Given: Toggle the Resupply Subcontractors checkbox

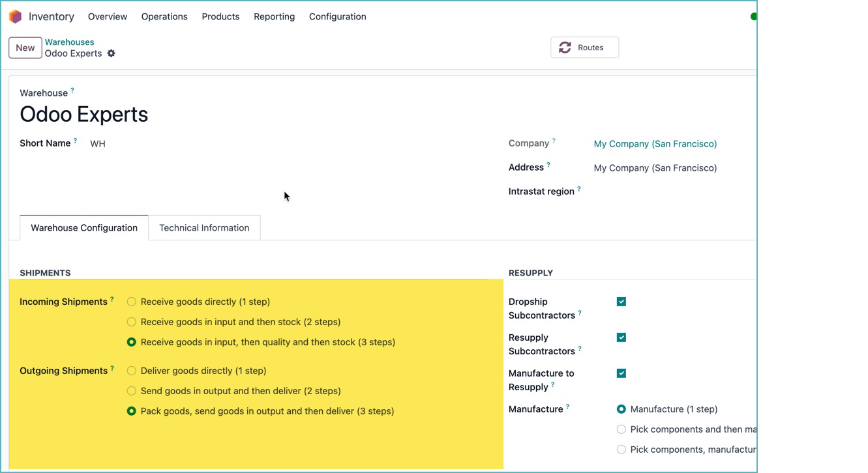Looking at the screenshot, I should (621, 337).
